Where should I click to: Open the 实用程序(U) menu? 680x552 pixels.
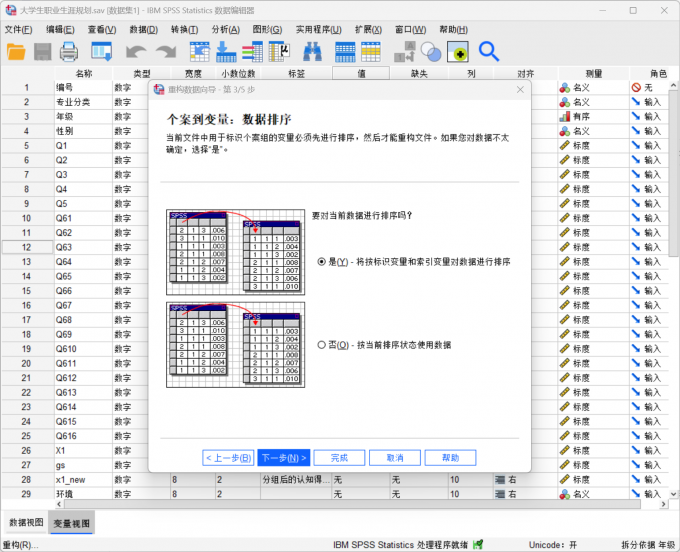(x=318, y=29)
